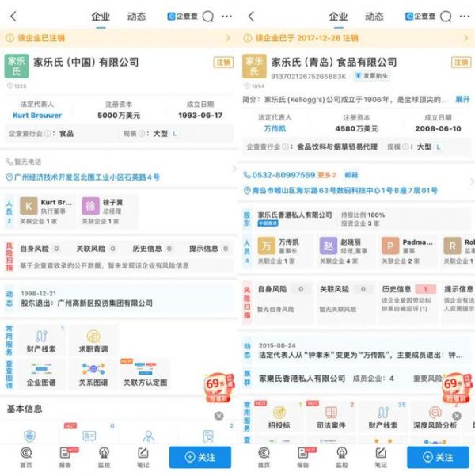Image resolution: width=475 pixels, height=476 pixels.
Task: Open 关系图谱 chart icon
Action: click(x=93, y=375)
